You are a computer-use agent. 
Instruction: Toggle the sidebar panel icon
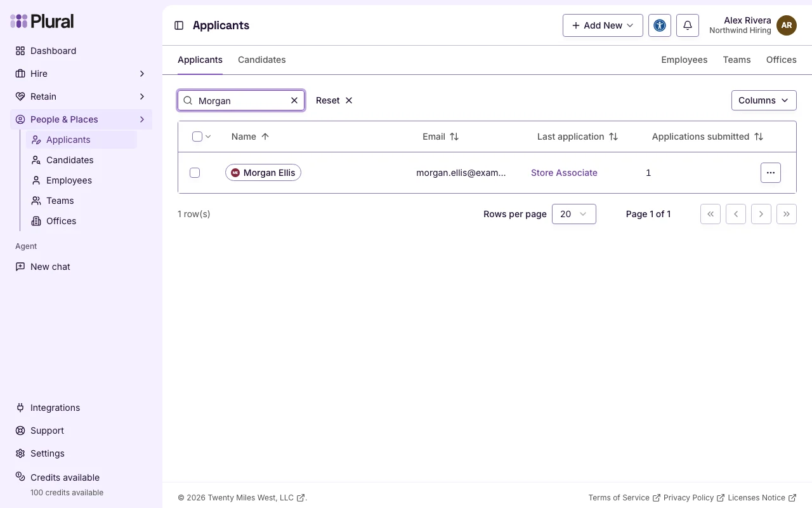179,25
